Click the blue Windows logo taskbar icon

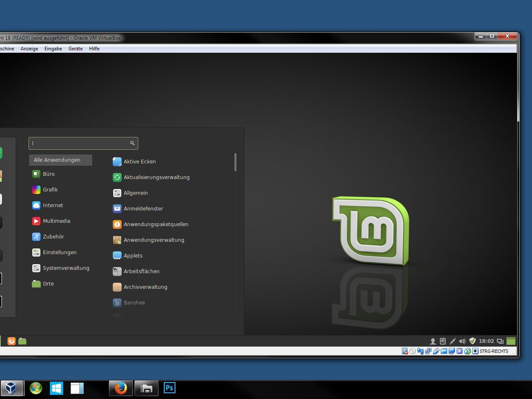57,388
